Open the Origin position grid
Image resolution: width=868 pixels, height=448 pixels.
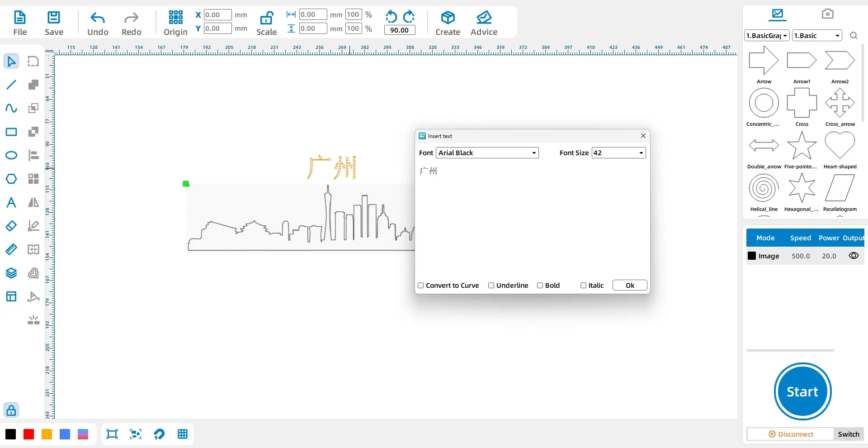(x=175, y=23)
